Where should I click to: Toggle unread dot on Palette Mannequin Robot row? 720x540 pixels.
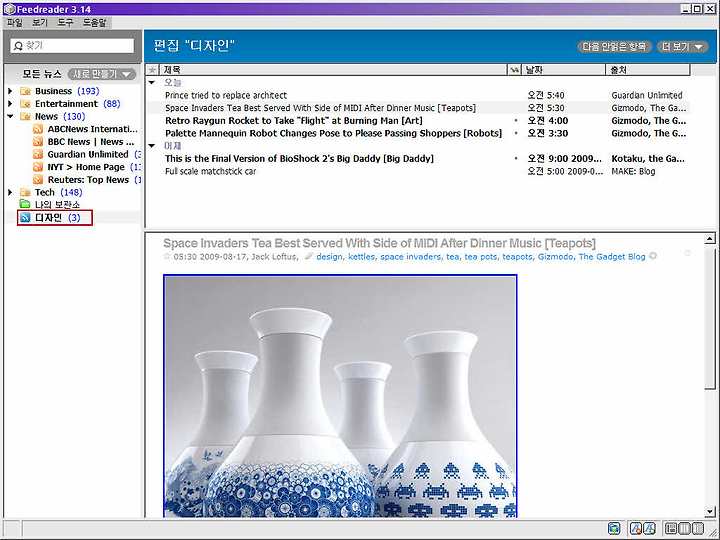(x=516, y=133)
